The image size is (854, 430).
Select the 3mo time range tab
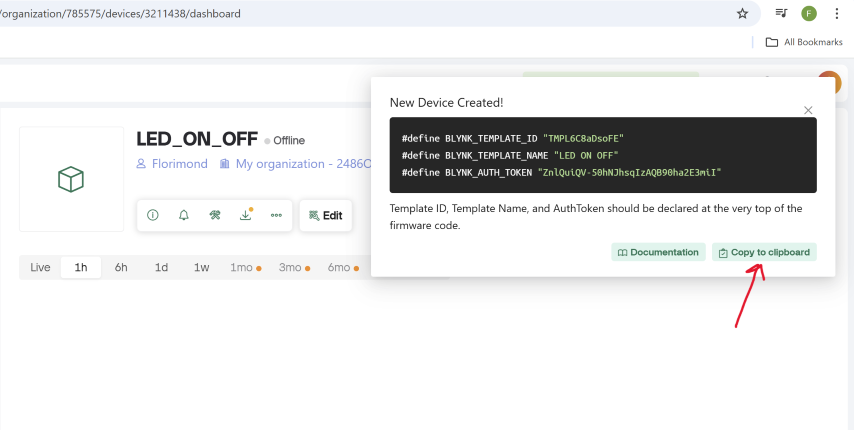point(294,267)
